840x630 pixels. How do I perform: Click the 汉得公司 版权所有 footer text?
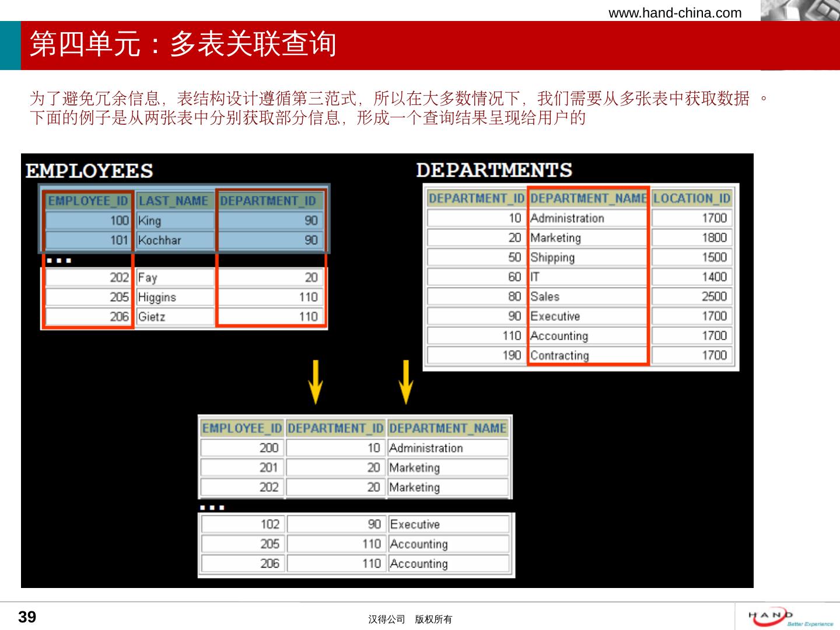click(x=410, y=619)
